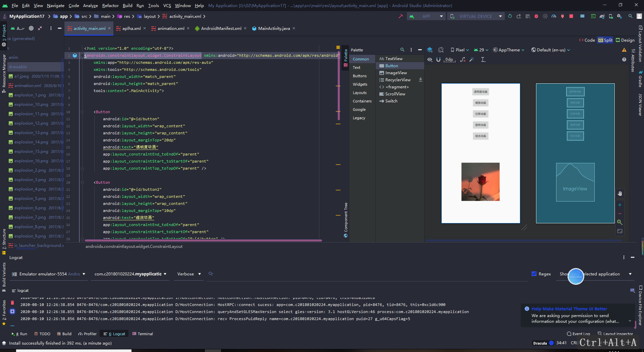
Task: Open the Profiler tool window
Action: (87, 334)
